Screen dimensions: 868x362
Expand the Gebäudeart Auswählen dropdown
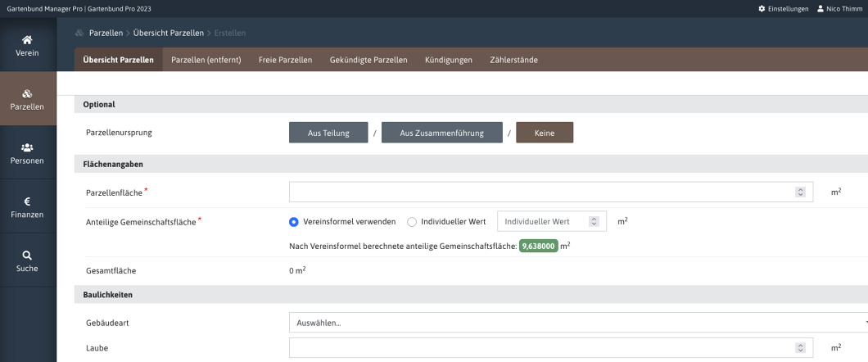(x=577, y=323)
